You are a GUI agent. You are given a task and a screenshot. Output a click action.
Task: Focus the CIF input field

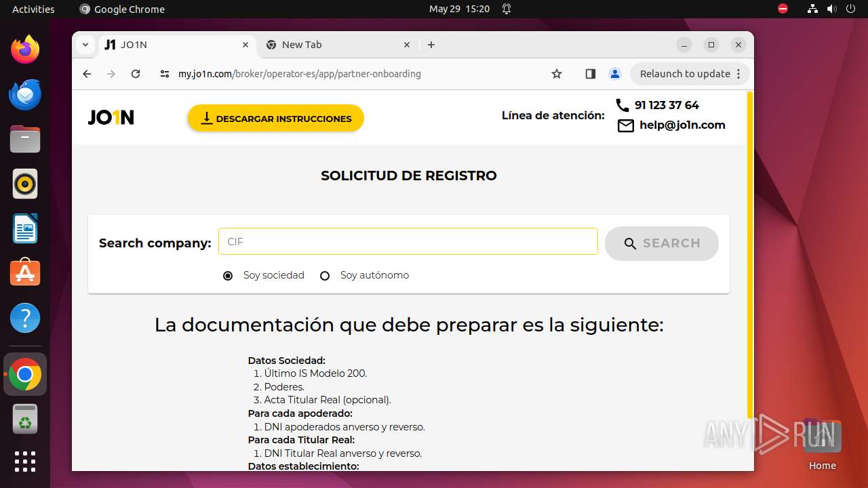pos(408,242)
